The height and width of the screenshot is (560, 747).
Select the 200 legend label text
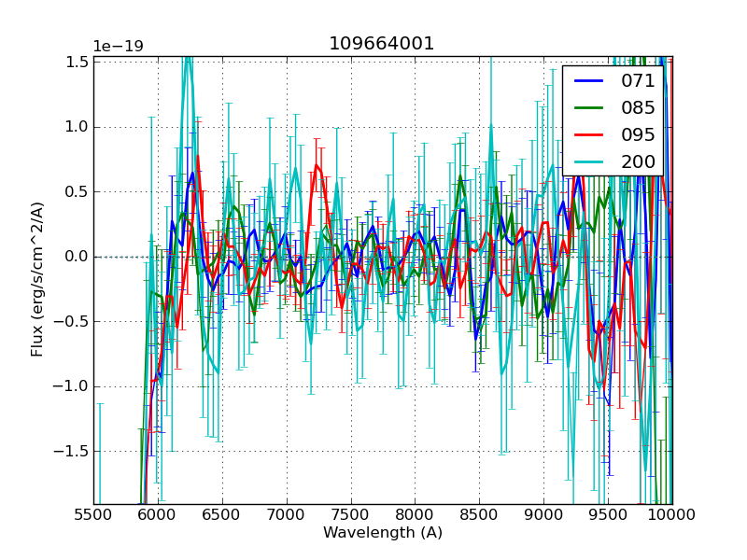[638, 162]
